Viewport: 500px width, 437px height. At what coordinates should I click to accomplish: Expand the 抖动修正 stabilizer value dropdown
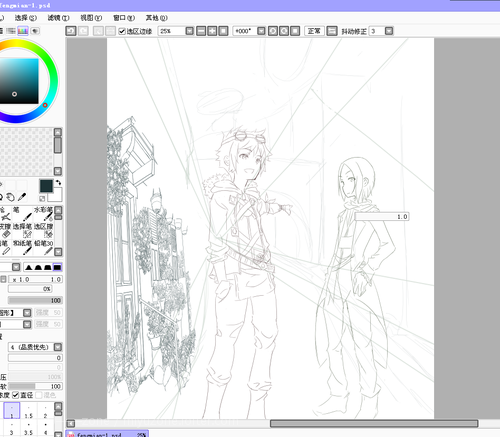[x=389, y=31]
